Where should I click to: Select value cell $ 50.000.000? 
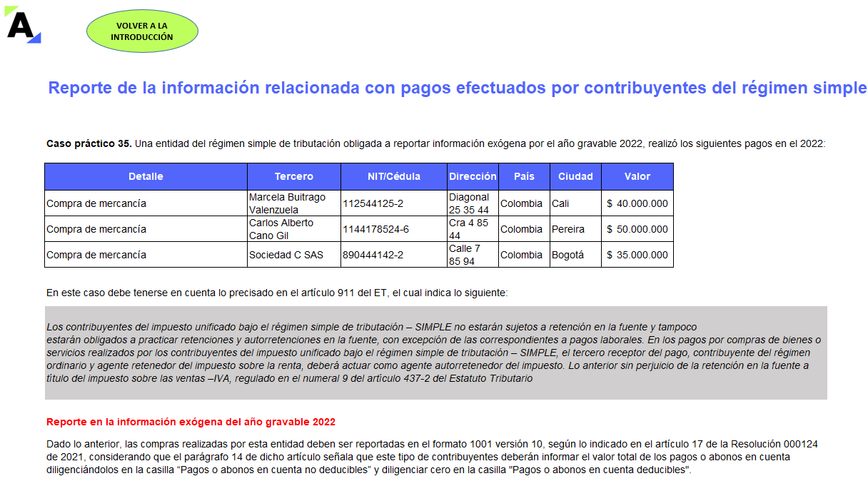click(637, 229)
